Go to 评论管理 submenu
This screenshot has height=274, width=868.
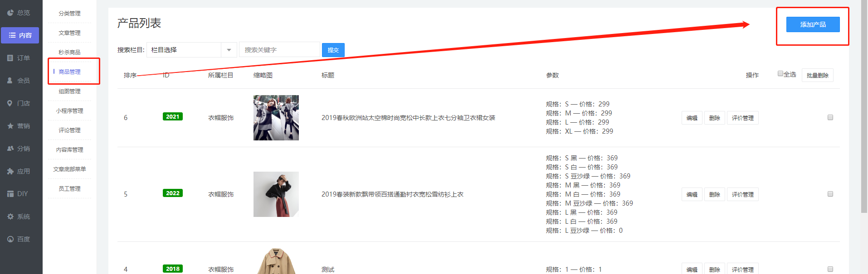[x=69, y=130]
